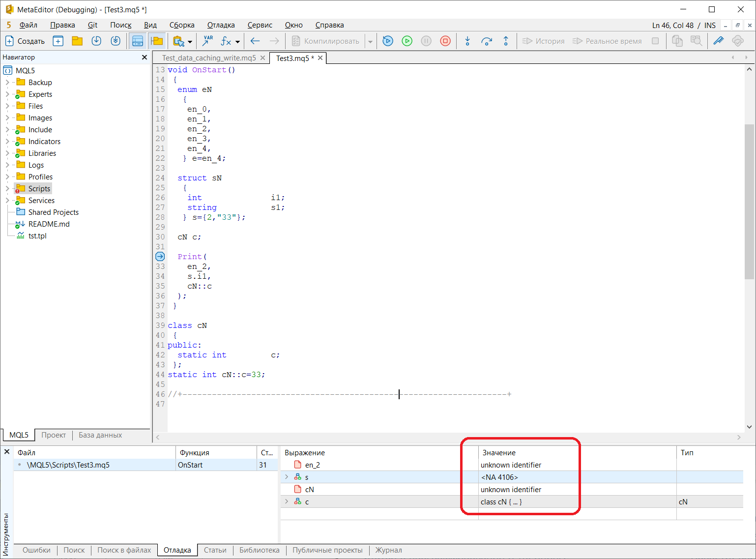Click the Step Over curved arrow icon
The height and width of the screenshot is (559, 756).
[x=487, y=41]
